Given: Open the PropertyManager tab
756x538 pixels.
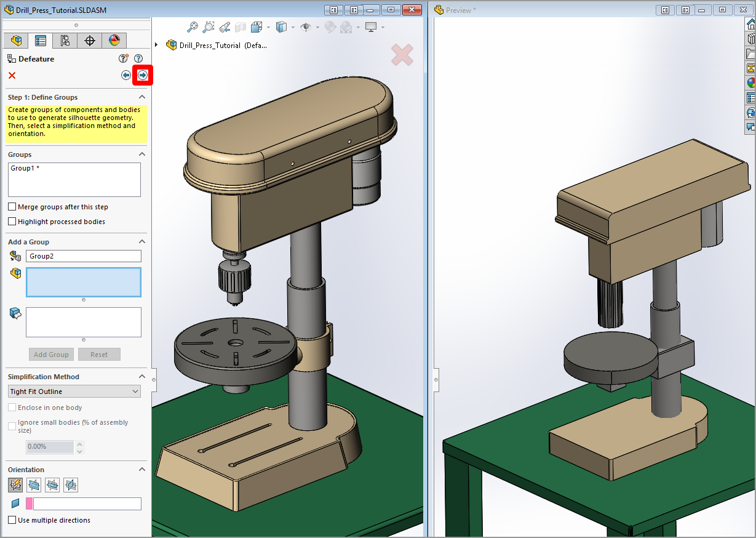Looking at the screenshot, I should [41, 41].
